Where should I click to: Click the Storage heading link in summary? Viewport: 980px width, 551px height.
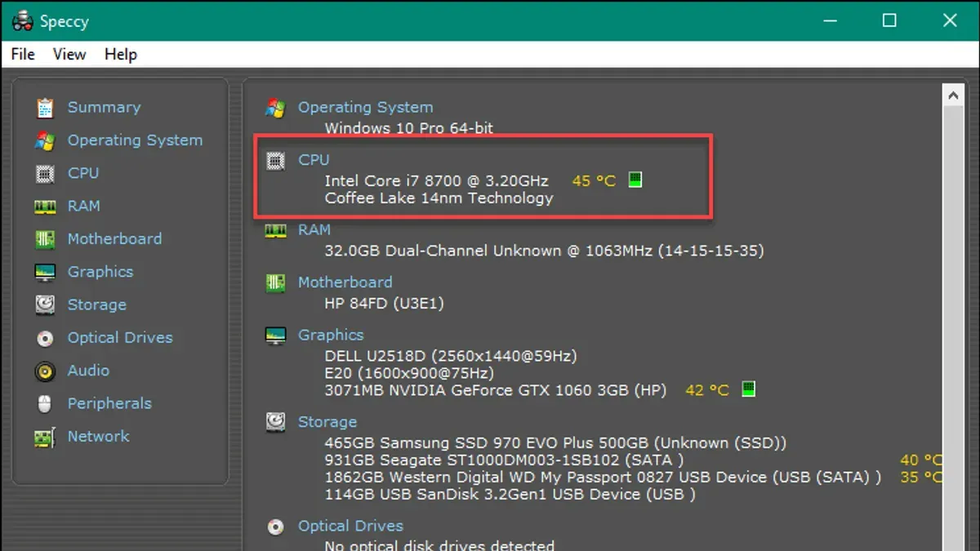327,422
